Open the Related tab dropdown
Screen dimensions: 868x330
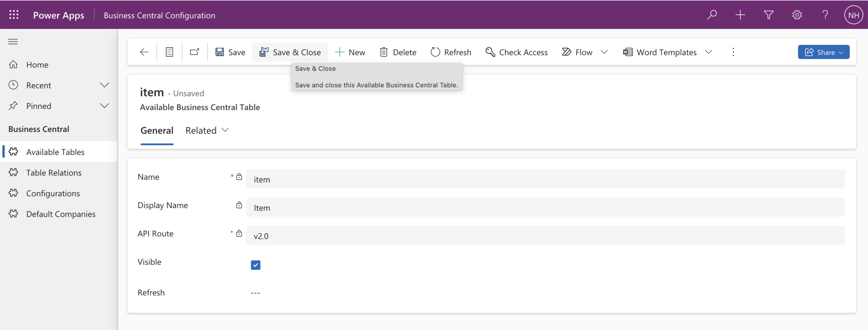click(207, 130)
